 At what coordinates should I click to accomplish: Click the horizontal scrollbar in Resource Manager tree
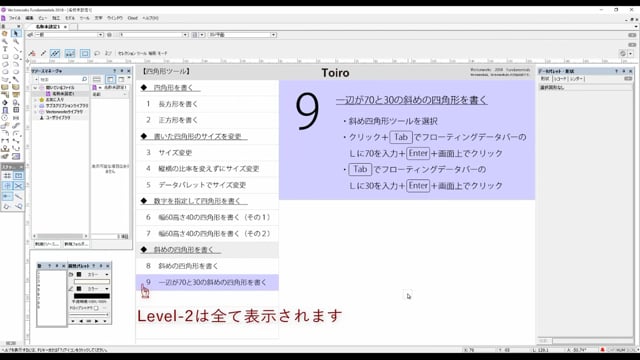(x=60, y=236)
